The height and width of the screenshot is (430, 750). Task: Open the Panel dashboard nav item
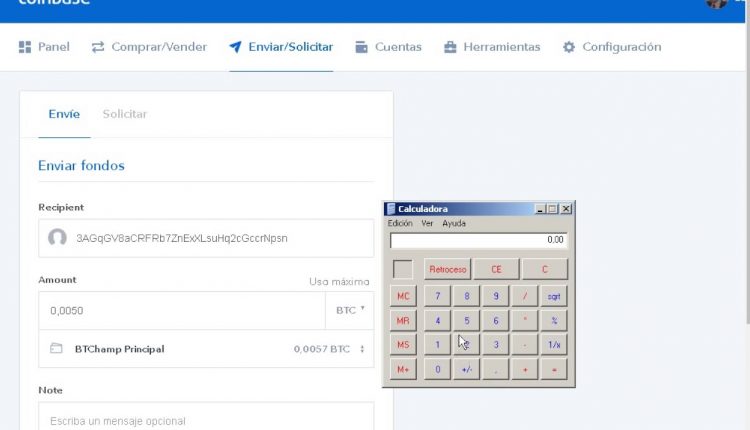(x=44, y=47)
